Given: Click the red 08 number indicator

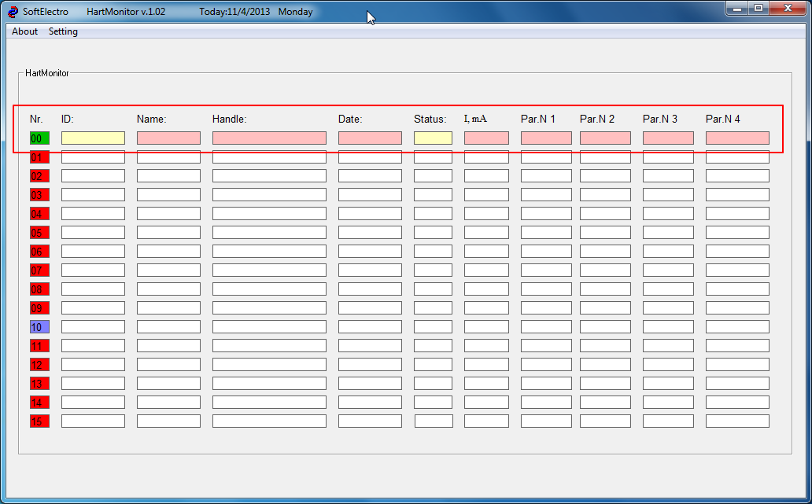Looking at the screenshot, I should pyautogui.click(x=39, y=289).
